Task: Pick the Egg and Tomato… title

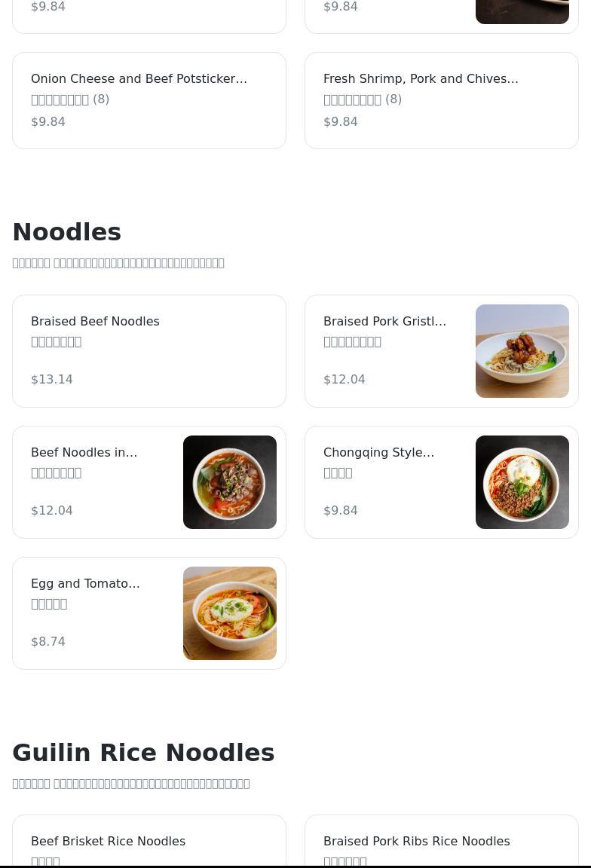Action: 85,584
